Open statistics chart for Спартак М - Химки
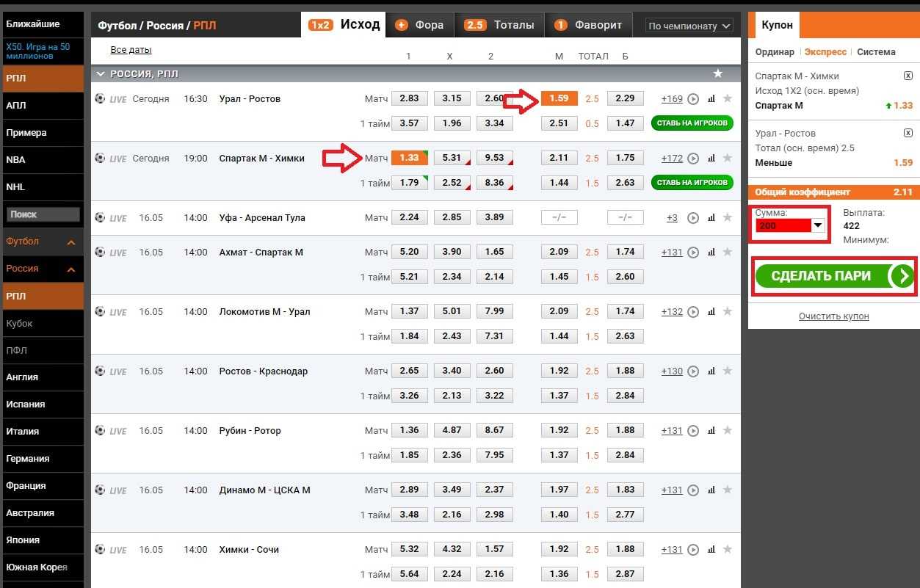920x588 pixels. (711, 158)
